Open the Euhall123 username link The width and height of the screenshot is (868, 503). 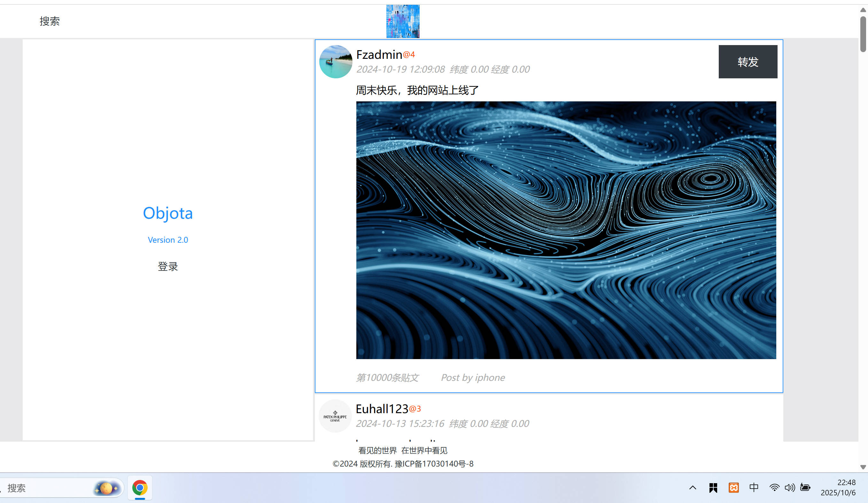click(x=382, y=409)
